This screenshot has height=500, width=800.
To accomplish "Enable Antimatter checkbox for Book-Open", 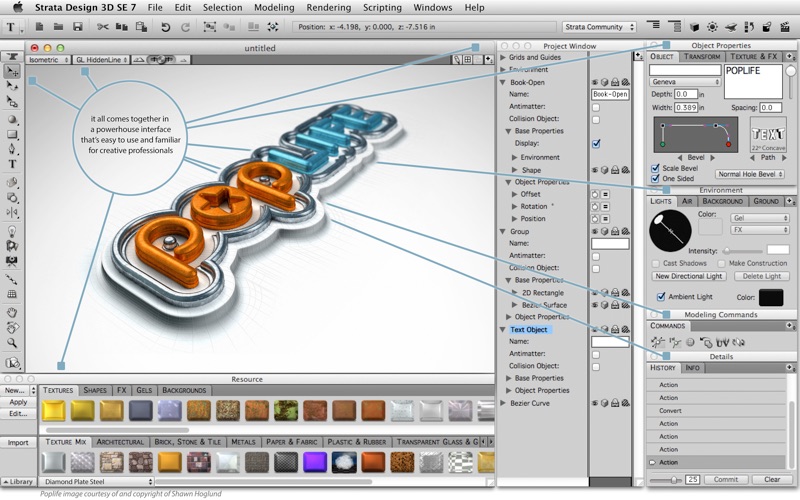I will click(x=596, y=107).
